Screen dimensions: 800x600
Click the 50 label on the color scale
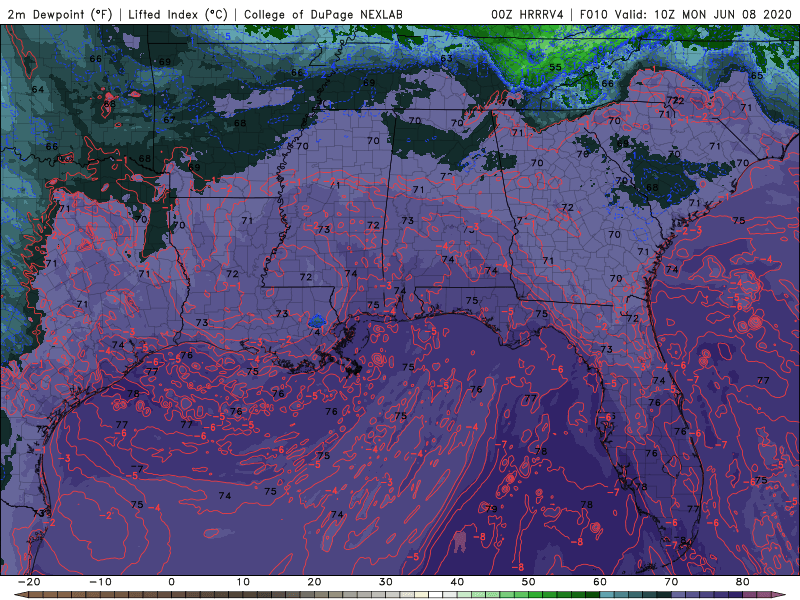tap(529, 582)
